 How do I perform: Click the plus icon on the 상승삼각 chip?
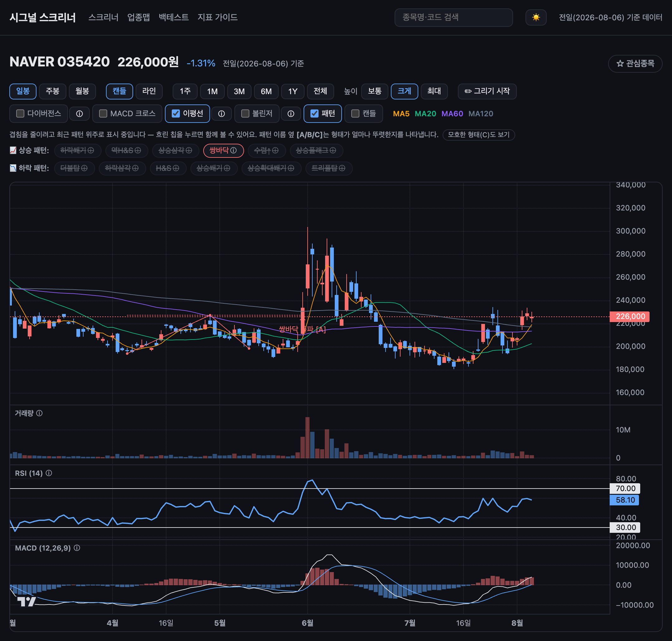coord(189,150)
